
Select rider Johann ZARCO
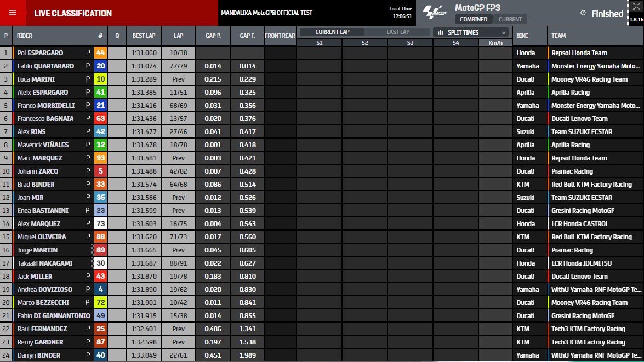coord(38,171)
